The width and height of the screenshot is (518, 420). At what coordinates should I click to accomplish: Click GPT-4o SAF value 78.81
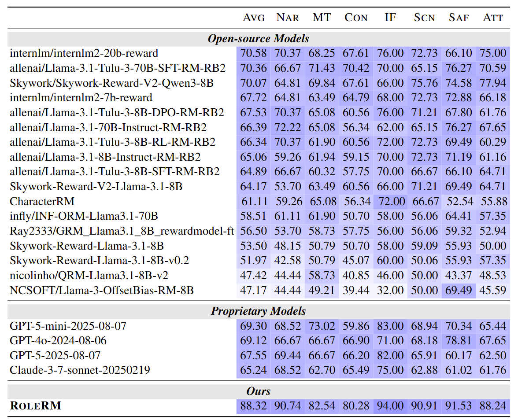point(459,341)
